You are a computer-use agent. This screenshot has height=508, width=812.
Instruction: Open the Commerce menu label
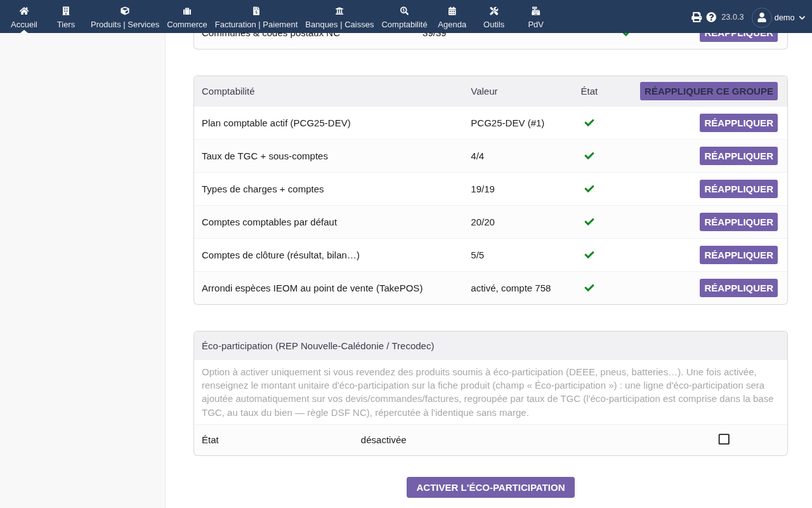coord(187,24)
